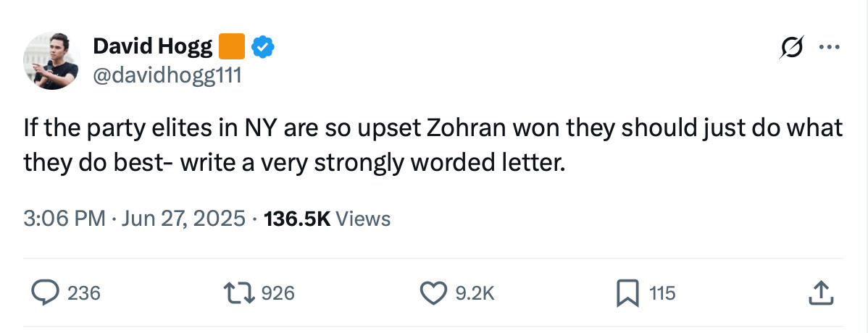Click the 926 reposts count
Image resolution: width=868 pixels, height=333 pixels.
(x=277, y=293)
